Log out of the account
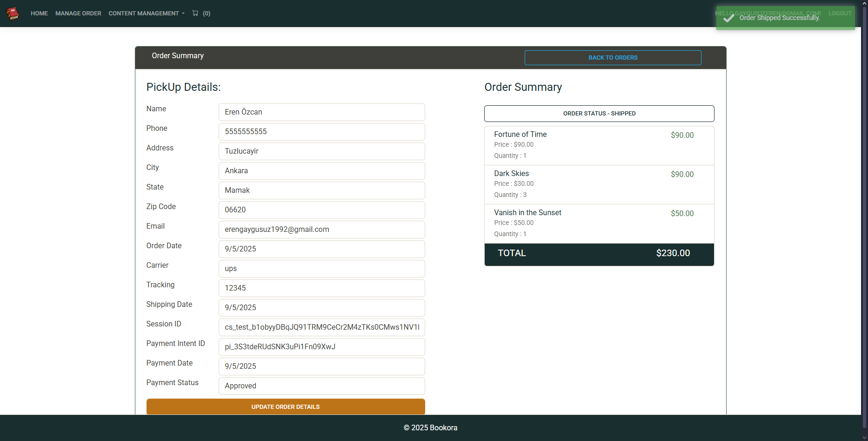868x441 pixels. 840,14
